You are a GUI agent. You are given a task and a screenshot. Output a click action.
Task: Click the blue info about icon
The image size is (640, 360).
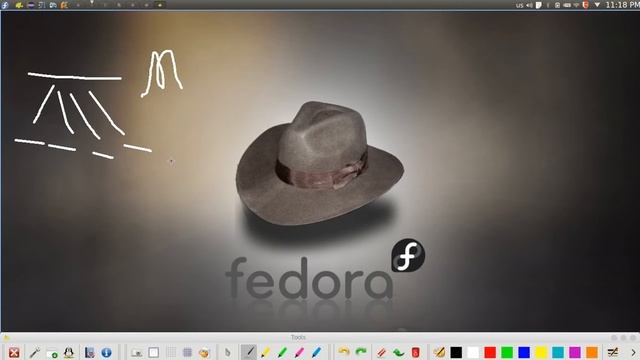coord(106,352)
